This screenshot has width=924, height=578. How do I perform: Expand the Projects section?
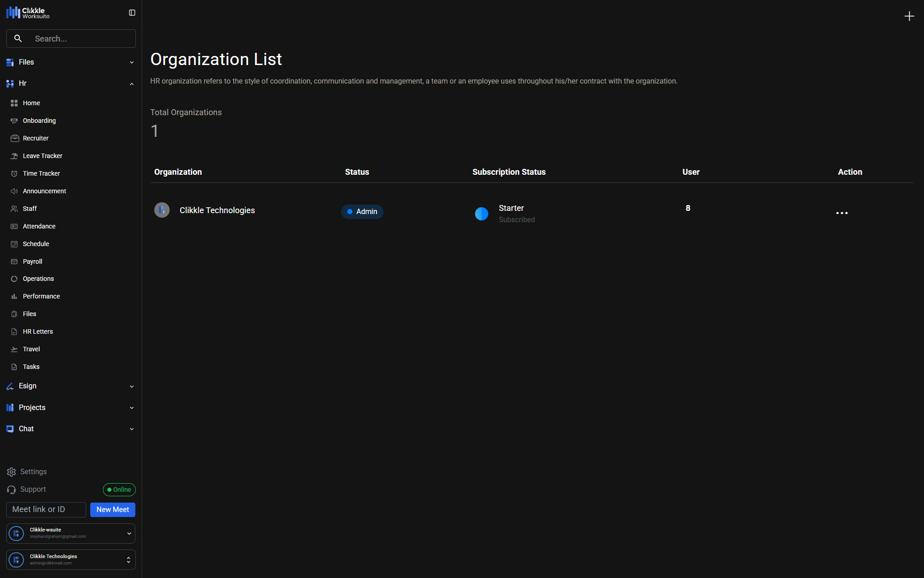(x=132, y=408)
